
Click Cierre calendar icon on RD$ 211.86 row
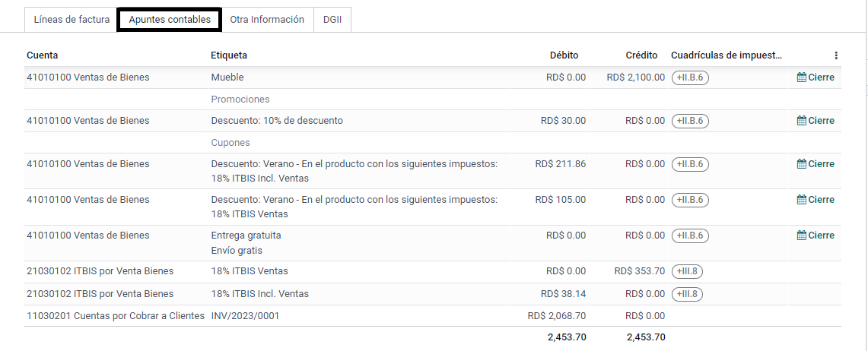tap(801, 163)
